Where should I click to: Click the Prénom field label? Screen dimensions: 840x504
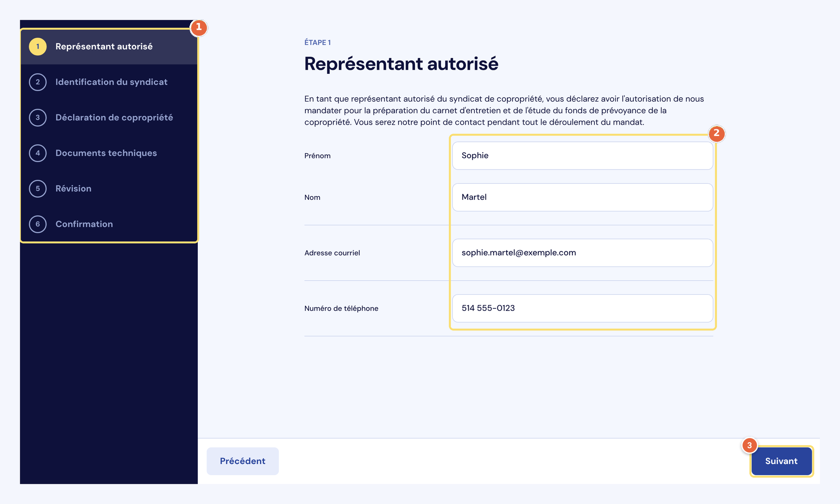(318, 156)
